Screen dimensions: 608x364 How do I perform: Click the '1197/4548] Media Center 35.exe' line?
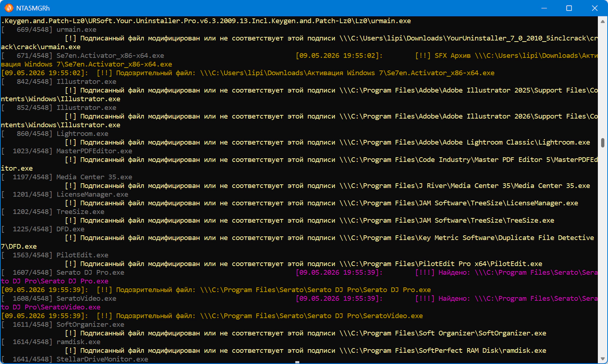pos(67,177)
